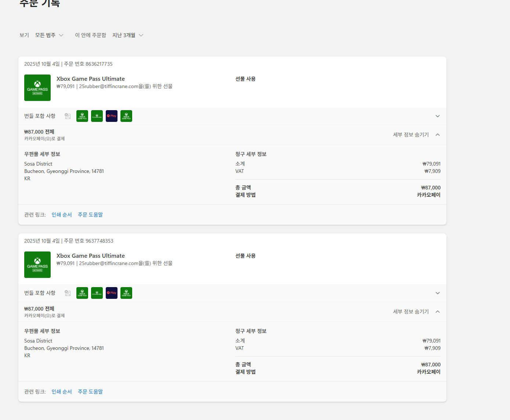This screenshot has height=420, width=510.
Task: Click Xbox Game Pass icon beside broken image, order 8636217735
Action: click(x=82, y=116)
